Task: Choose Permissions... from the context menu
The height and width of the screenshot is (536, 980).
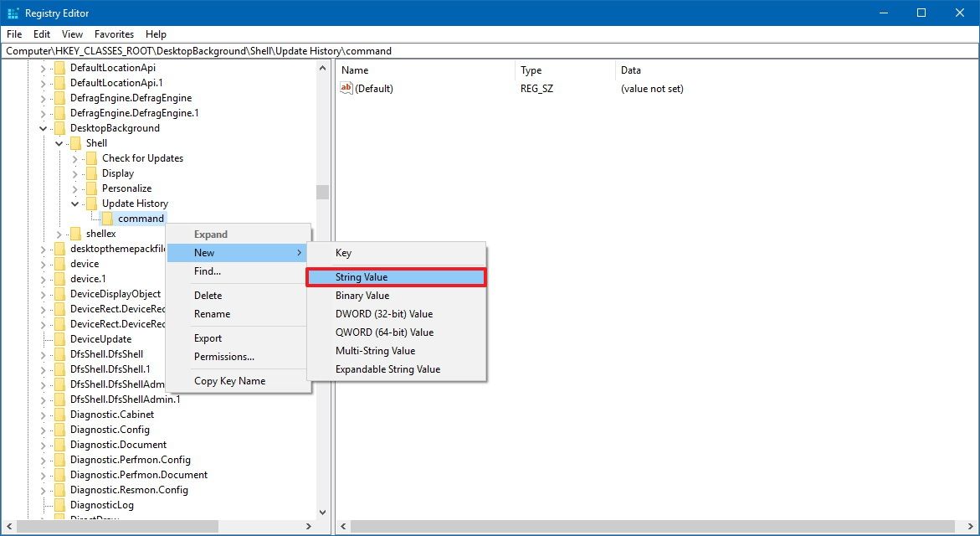Action: (x=223, y=357)
